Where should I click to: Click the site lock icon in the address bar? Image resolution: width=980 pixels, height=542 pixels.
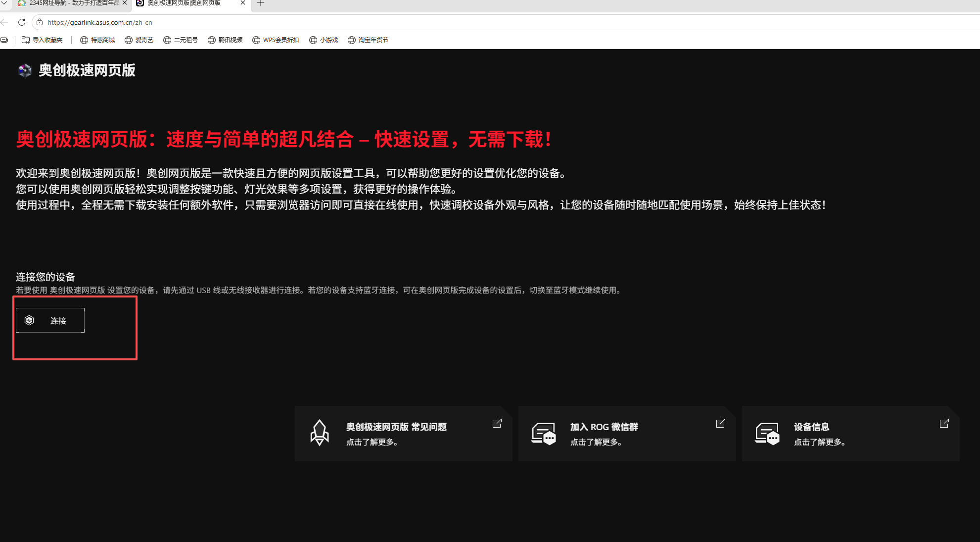click(x=40, y=22)
